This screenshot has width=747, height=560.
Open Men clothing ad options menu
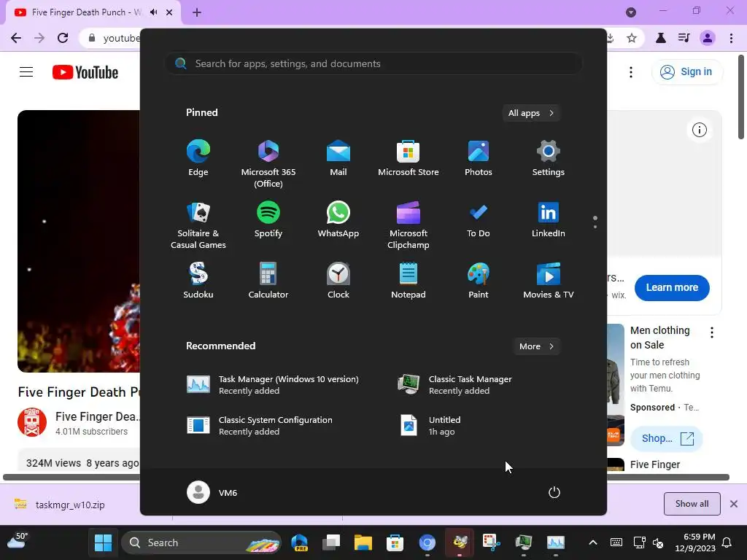pyautogui.click(x=712, y=332)
